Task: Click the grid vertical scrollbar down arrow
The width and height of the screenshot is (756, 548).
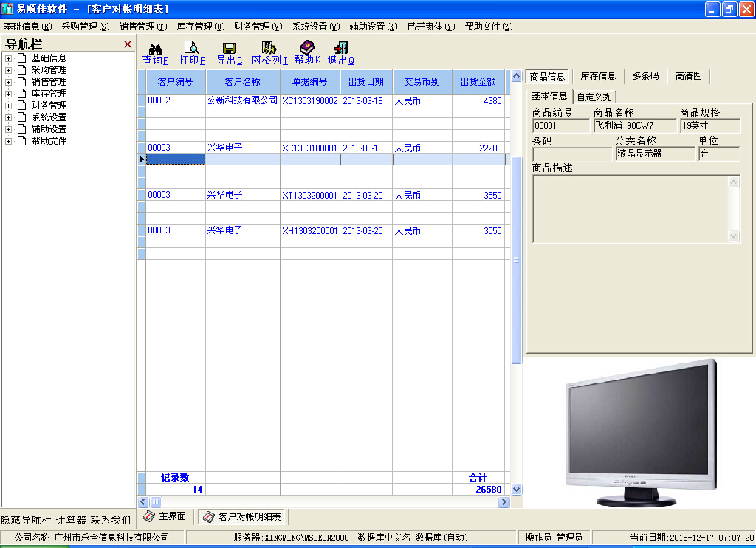Action: tap(516, 489)
